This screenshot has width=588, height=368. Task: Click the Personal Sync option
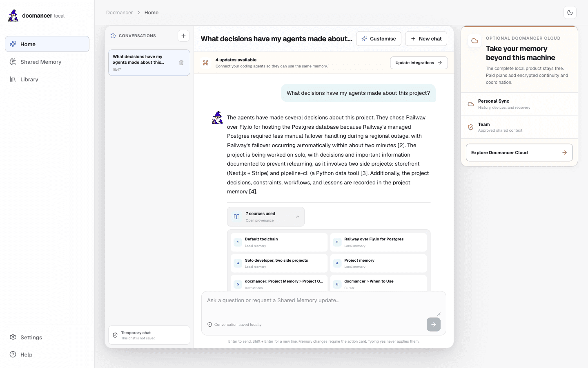click(519, 104)
